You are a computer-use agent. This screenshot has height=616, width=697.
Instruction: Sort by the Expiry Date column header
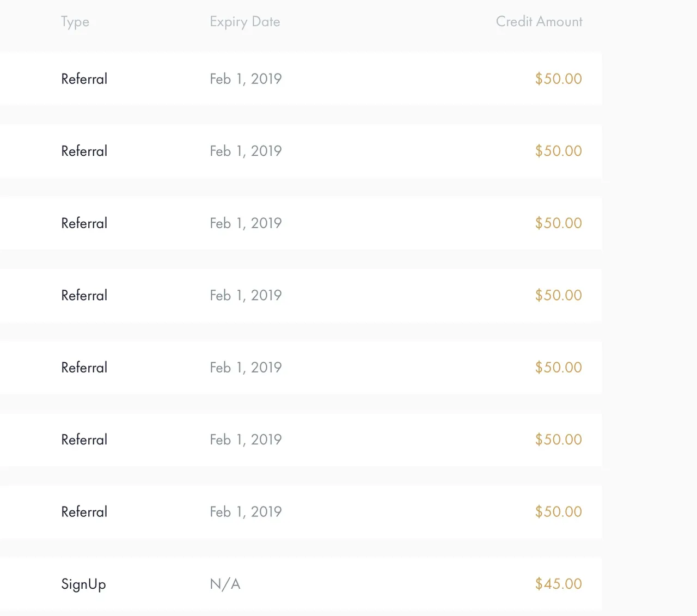point(245,22)
